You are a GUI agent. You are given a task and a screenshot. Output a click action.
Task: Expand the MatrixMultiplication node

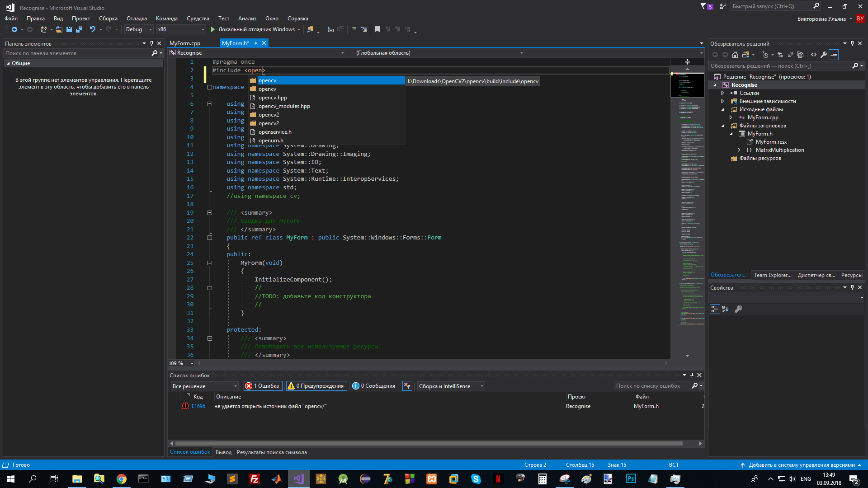coord(739,150)
